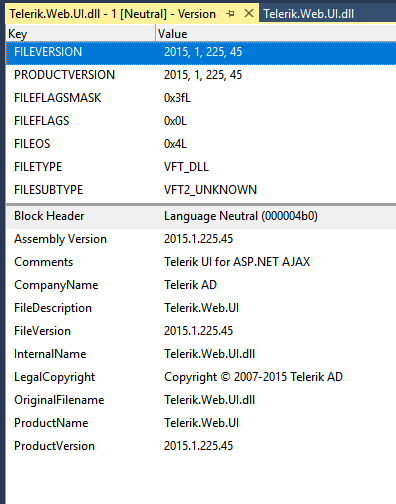The image size is (396, 504).
Task: Click the Copyright © 2007-2015 Telerik AD value
Action: (253, 377)
